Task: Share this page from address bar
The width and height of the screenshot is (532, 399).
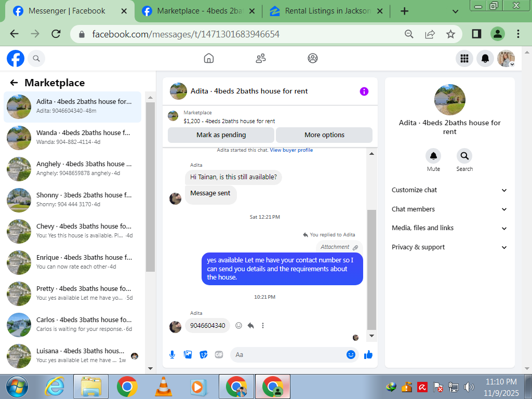Action: coord(430,34)
